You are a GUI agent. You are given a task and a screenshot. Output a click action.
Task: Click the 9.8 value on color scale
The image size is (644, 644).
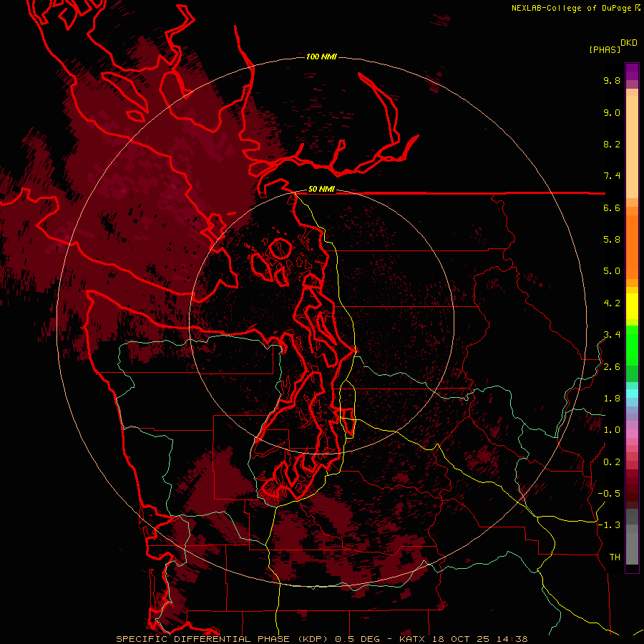pyautogui.click(x=612, y=80)
